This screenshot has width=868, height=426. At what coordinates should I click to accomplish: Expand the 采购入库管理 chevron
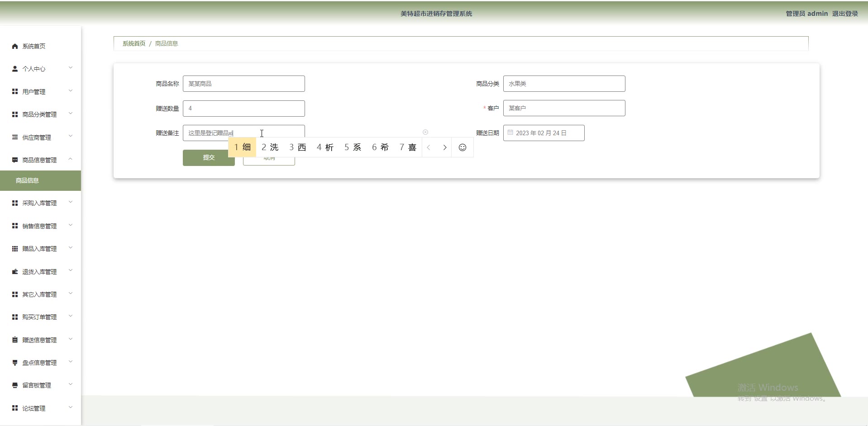pos(71,202)
